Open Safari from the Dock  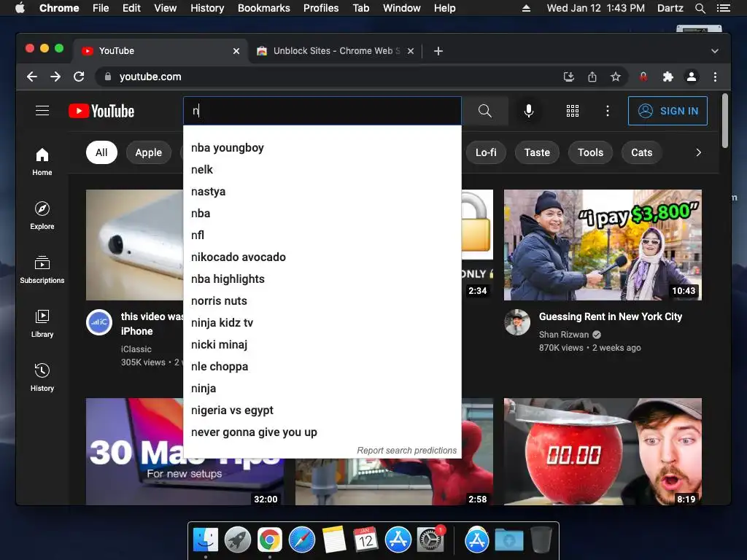[x=302, y=540]
